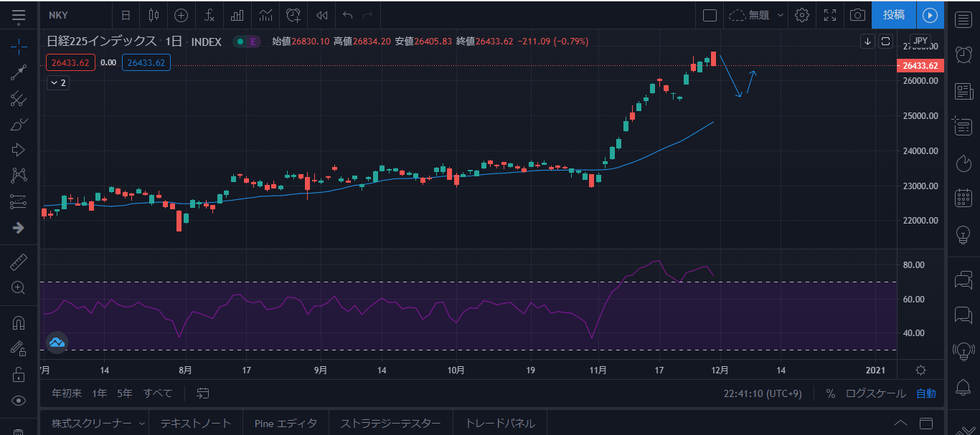Viewport: 980px width, 435px height.
Task: Select the ruler measure tool
Action: pos(19,262)
